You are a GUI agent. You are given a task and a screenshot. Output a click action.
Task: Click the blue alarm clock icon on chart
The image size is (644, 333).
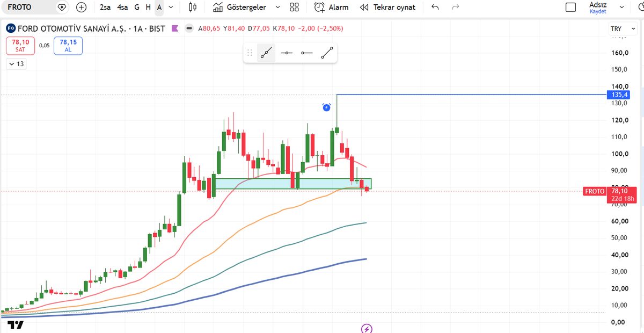(x=326, y=107)
